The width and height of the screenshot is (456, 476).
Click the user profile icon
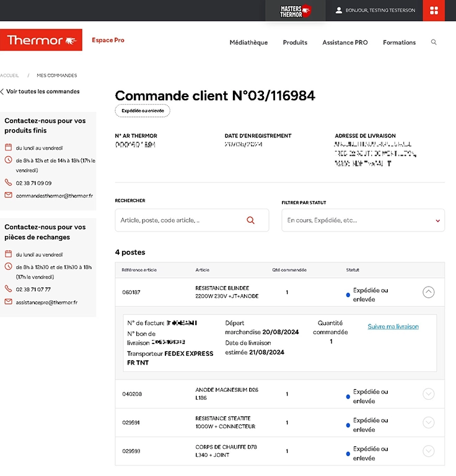tap(338, 11)
